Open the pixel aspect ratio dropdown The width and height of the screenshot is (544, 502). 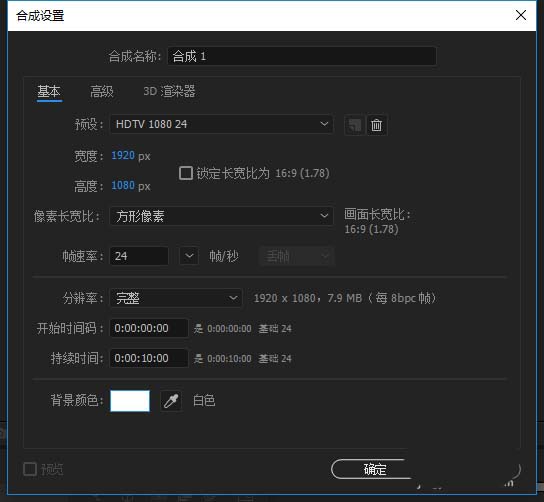click(222, 216)
